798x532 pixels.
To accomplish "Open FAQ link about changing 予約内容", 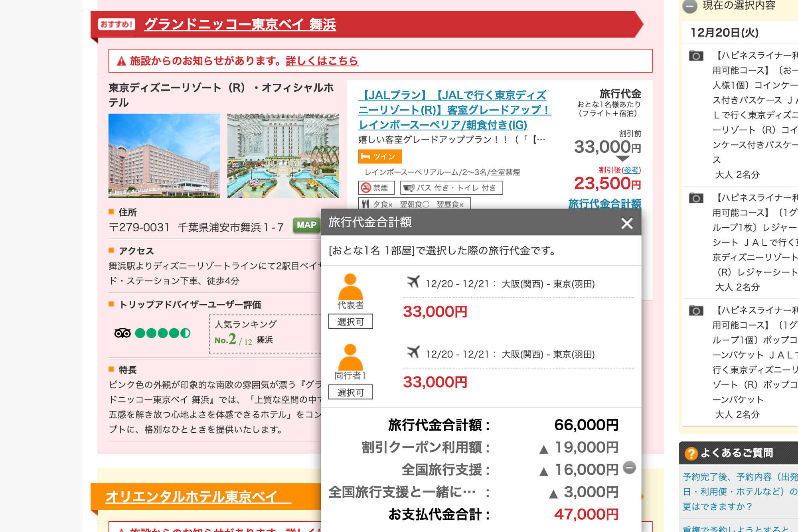I will [740, 491].
